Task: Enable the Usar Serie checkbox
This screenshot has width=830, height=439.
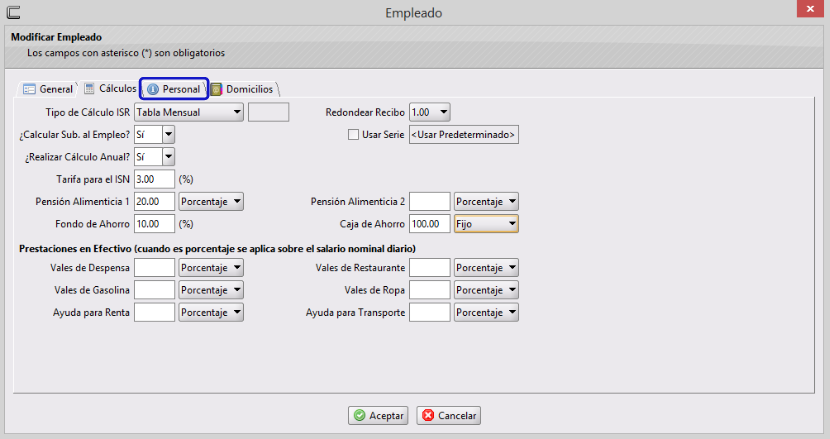Action: [x=353, y=135]
